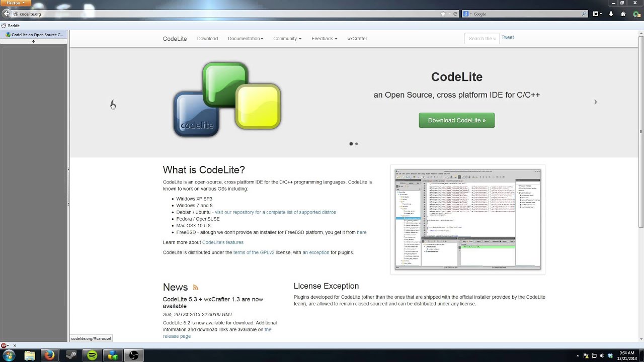Close the add-on bar with the X

[x=15, y=345]
